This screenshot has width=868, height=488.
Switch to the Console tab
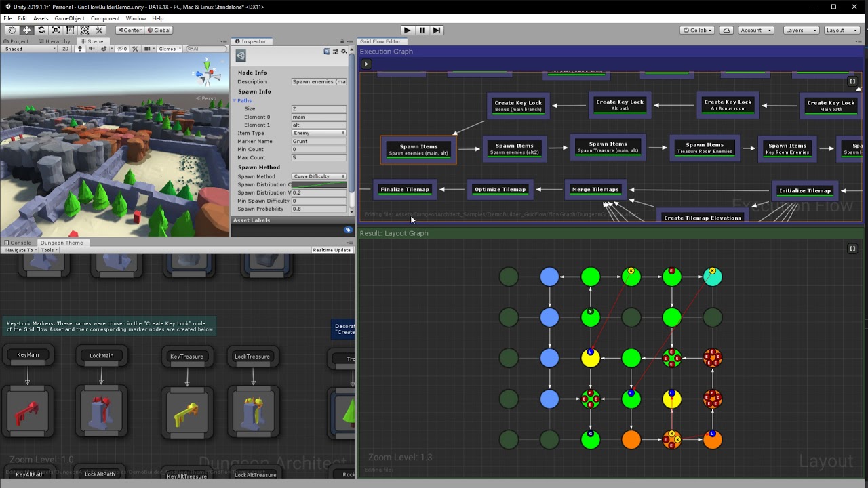coord(17,243)
